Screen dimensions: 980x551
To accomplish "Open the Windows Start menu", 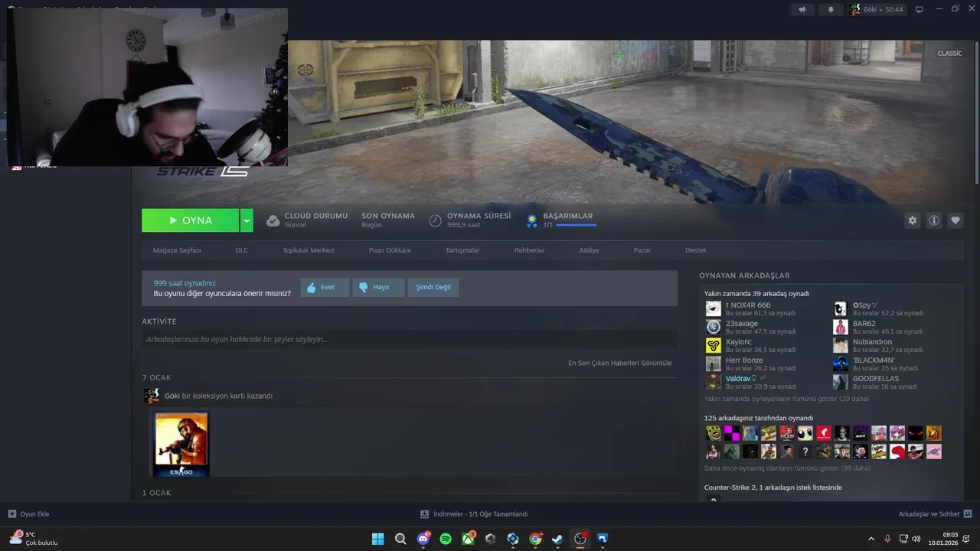I will coord(377,539).
